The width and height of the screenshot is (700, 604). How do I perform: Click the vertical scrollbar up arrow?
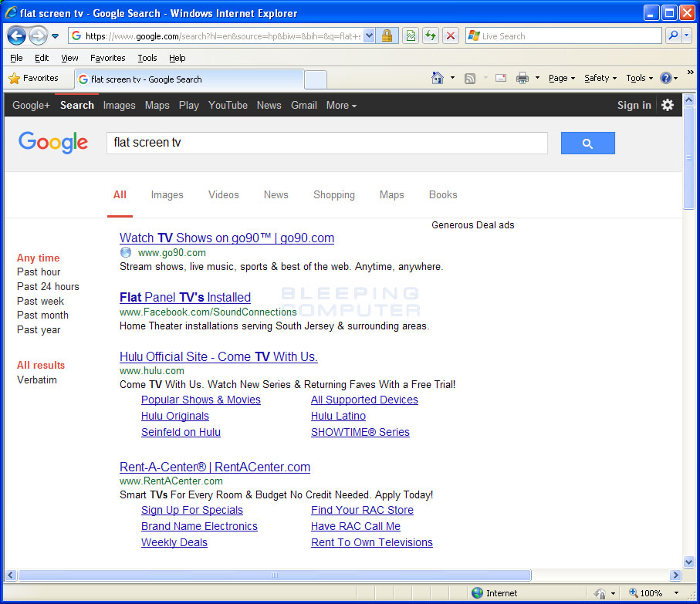tap(689, 100)
